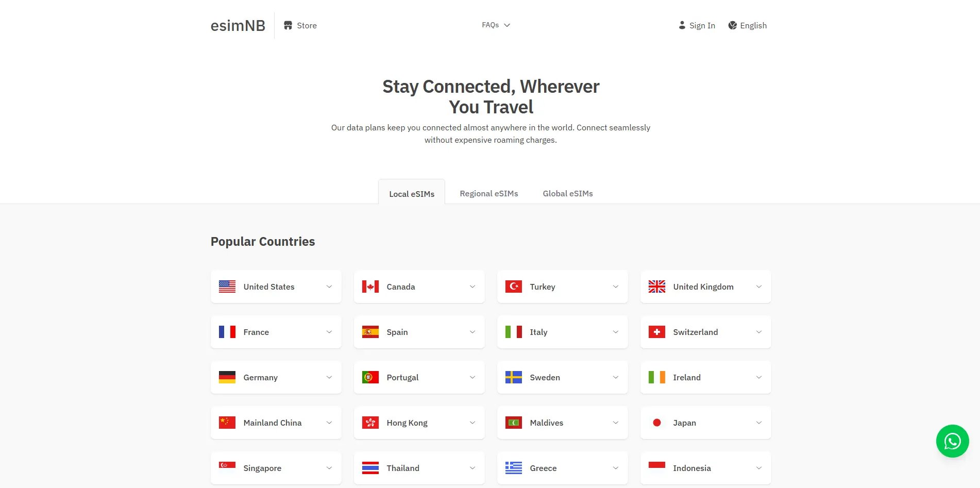Collapse the Singapore country card
The image size is (980, 488).
(x=329, y=468)
